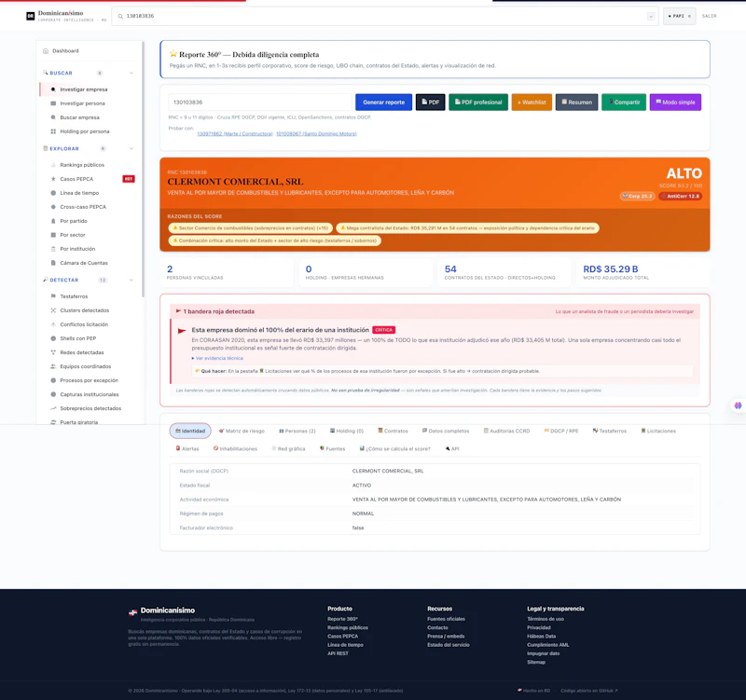Click the Holding por persona grid icon
Viewport: 746px width, 700px height.
pos(53,131)
